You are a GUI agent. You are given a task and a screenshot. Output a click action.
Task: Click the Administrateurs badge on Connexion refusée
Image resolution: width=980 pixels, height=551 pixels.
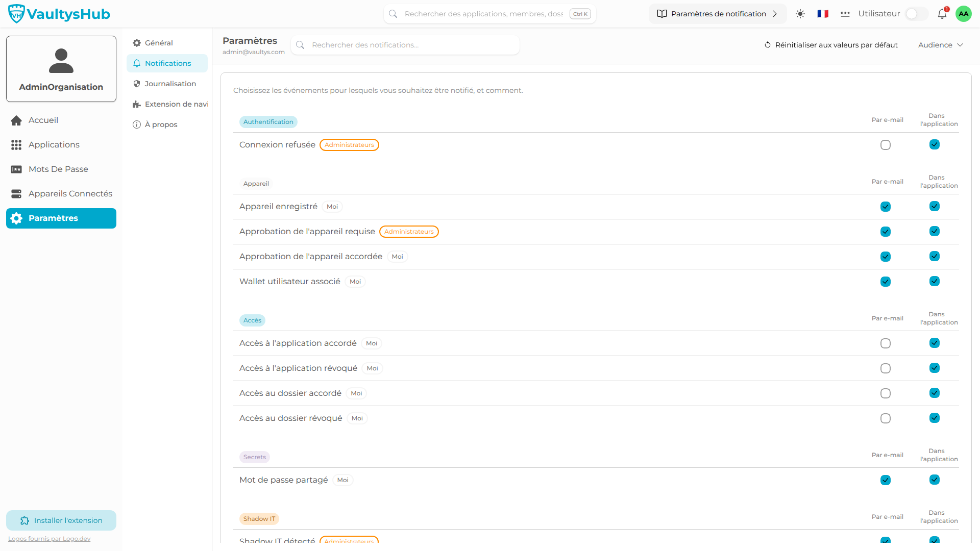349,145
